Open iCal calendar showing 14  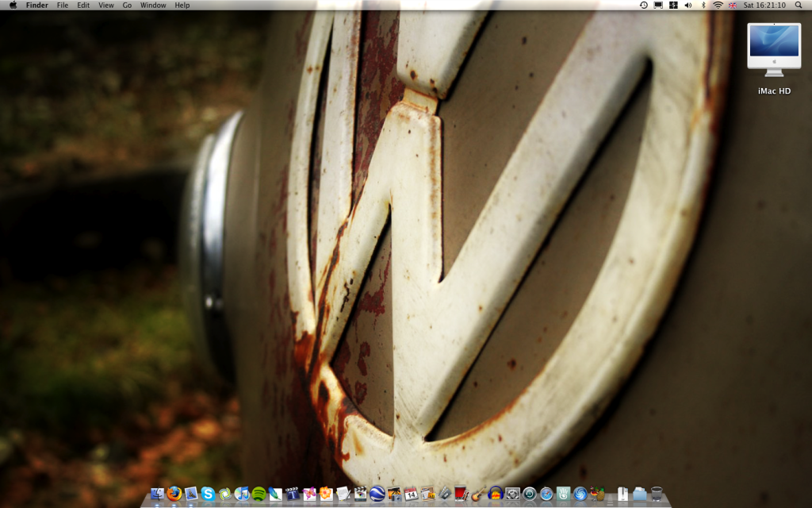[x=411, y=494]
